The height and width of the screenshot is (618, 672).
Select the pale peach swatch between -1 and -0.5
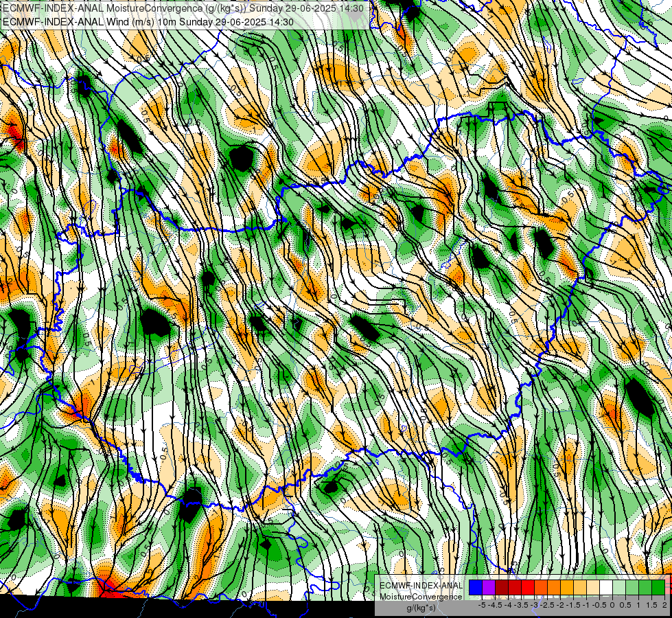tap(593, 588)
